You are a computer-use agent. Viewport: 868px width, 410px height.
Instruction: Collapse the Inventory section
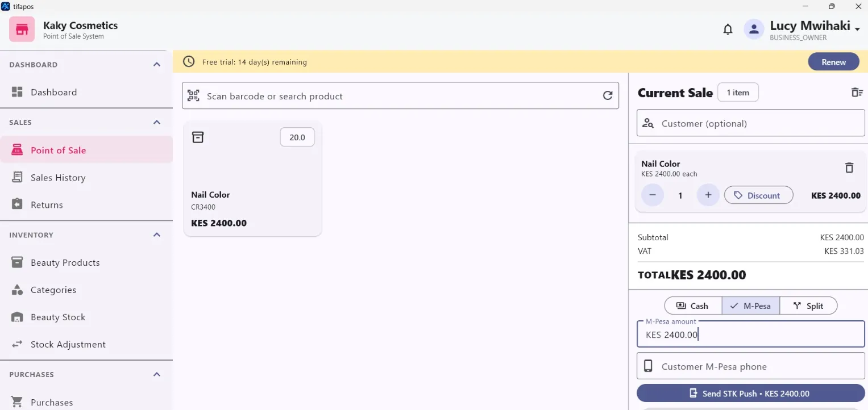(x=157, y=235)
